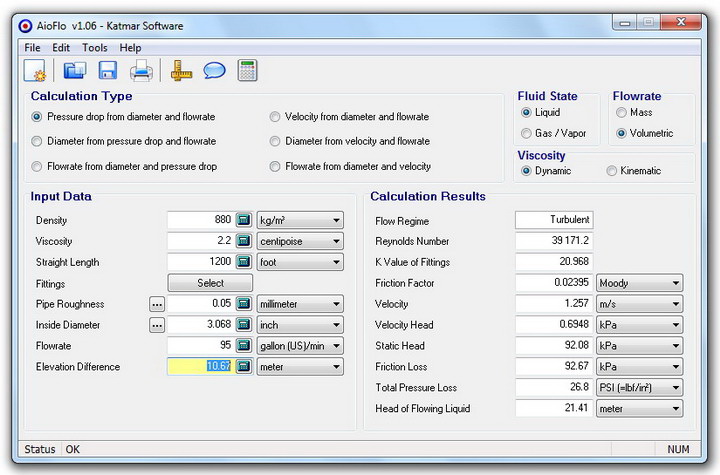Open the Elevation Difference meter units dropdown
720x475 pixels.
point(300,367)
